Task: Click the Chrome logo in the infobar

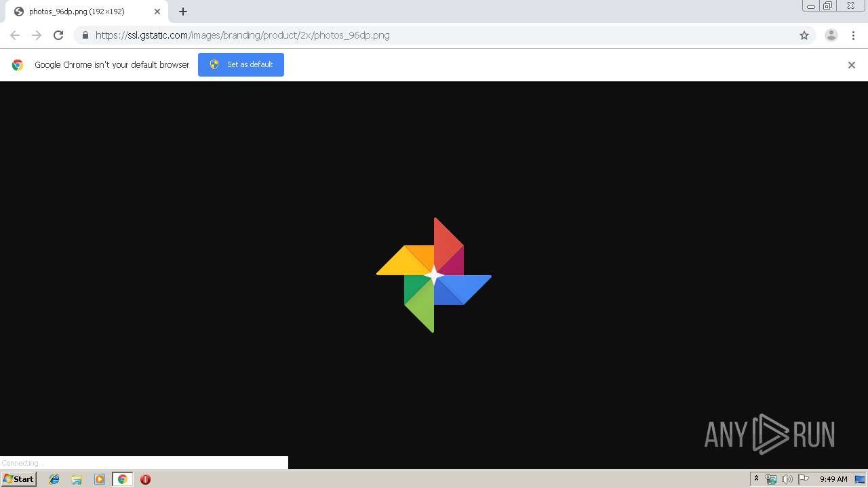Action: click(x=18, y=65)
